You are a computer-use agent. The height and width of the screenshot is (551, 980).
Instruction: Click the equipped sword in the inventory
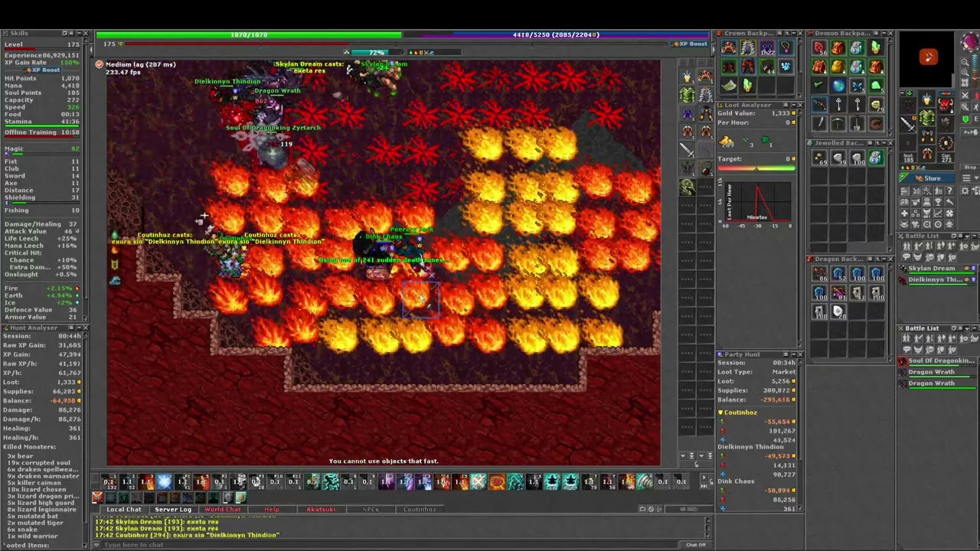coord(908,122)
